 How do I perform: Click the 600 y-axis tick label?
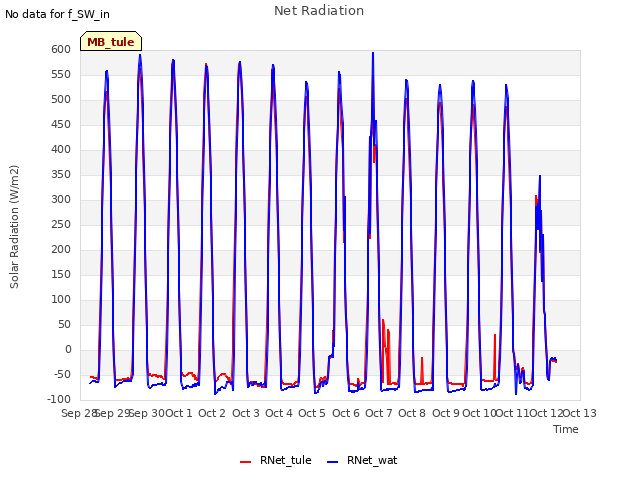point(61,49)
